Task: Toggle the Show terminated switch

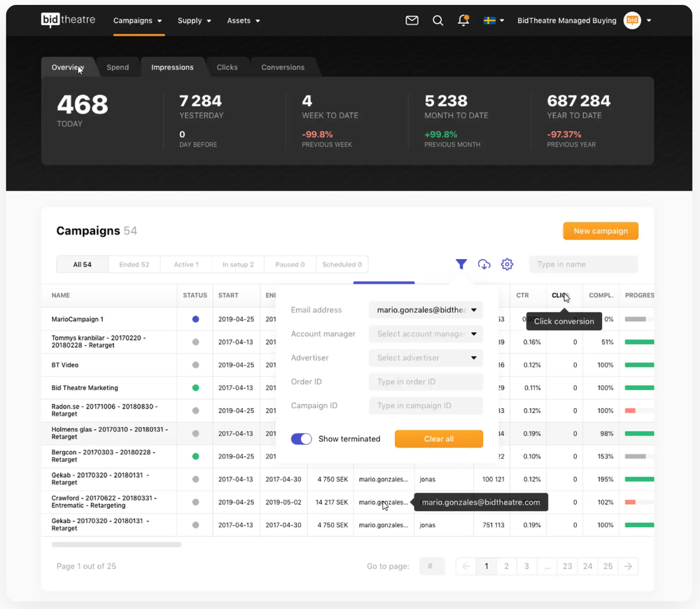Action: coord(301,439)
